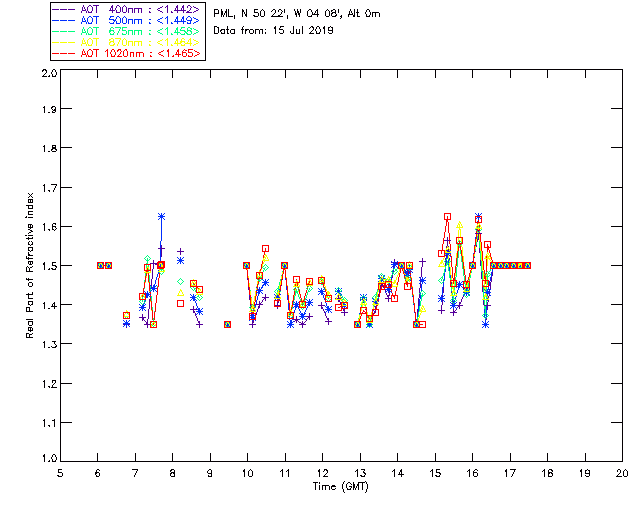The width and height of the screenshot is (640, 512).
Task: Click the purple dashed line sample in legend
Action: tap(64, 9)
